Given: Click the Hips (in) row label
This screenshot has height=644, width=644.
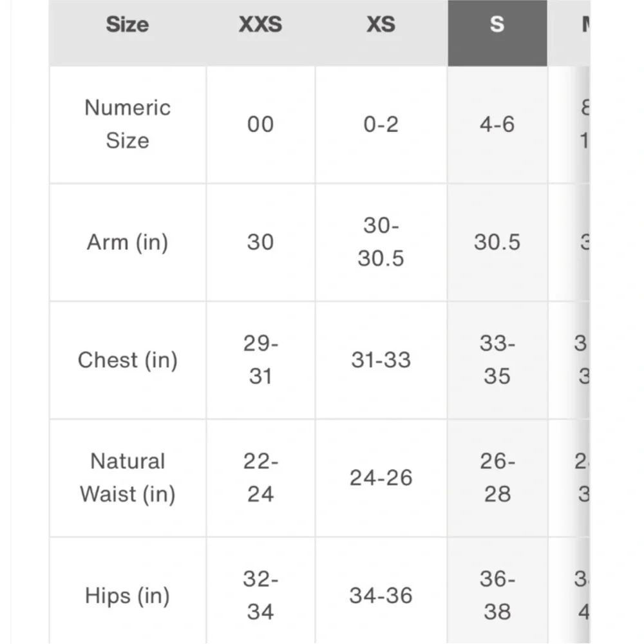Looking at the screenshot, I should (128, 596).
